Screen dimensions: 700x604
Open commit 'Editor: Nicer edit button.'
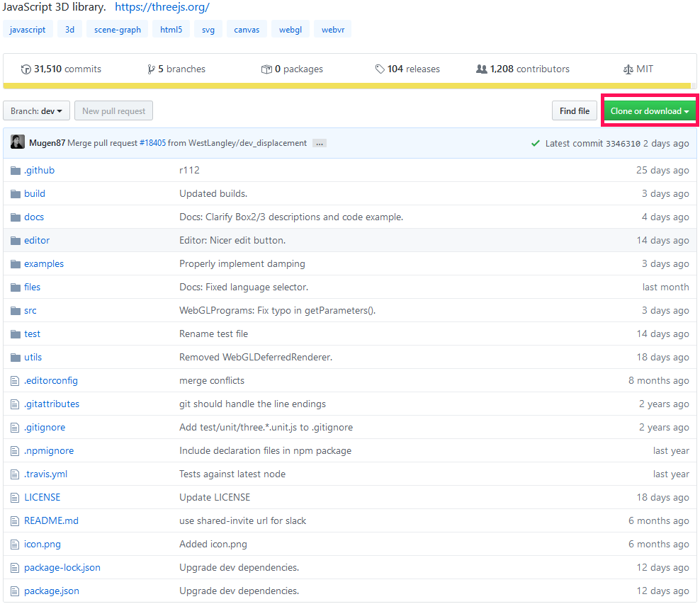pyautogui.click(x=232, y=241)
